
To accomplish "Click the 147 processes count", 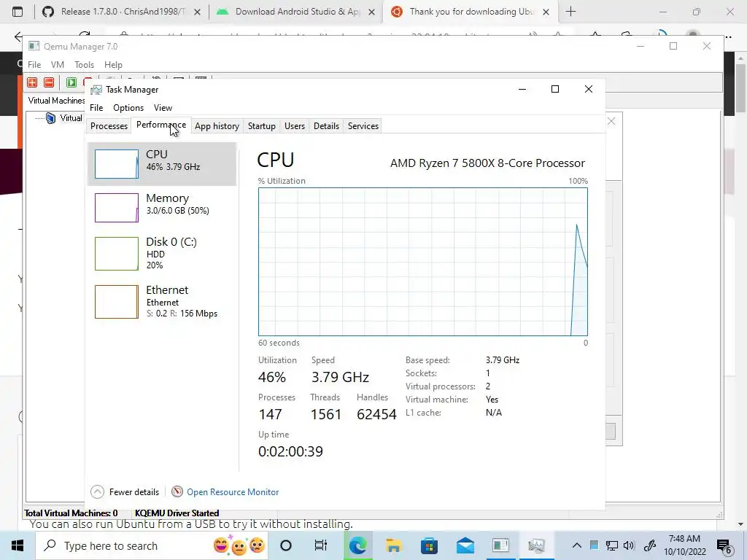I will click(x=270, y=414).
